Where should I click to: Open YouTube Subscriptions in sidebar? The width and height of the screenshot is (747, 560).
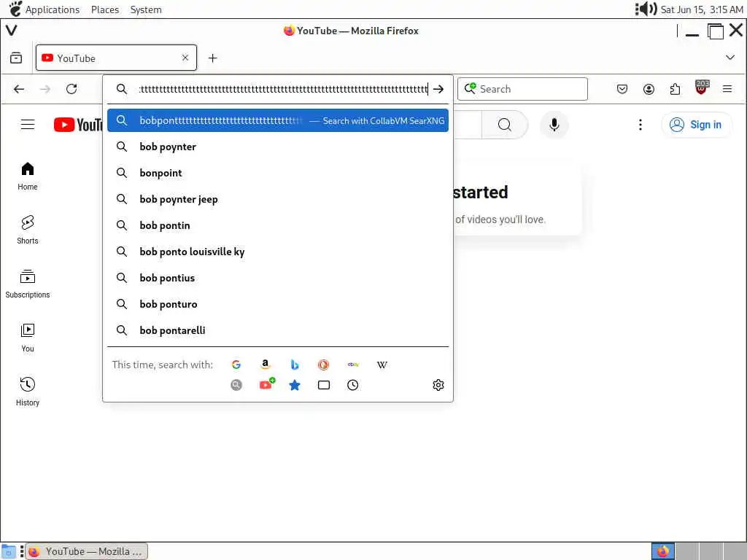point(28,284)
